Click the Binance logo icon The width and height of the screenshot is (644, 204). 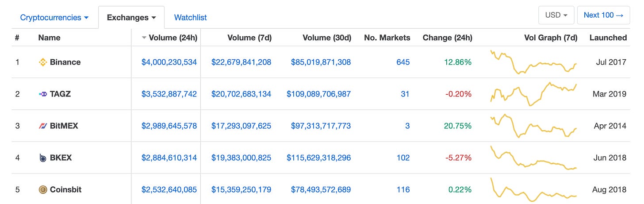[x=43, y=62]
